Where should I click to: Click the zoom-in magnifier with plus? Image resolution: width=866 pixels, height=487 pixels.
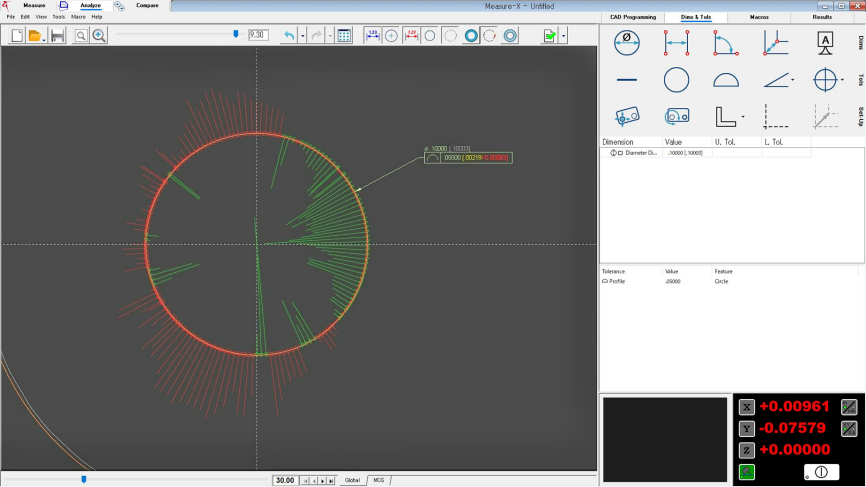tap(99, 36)
